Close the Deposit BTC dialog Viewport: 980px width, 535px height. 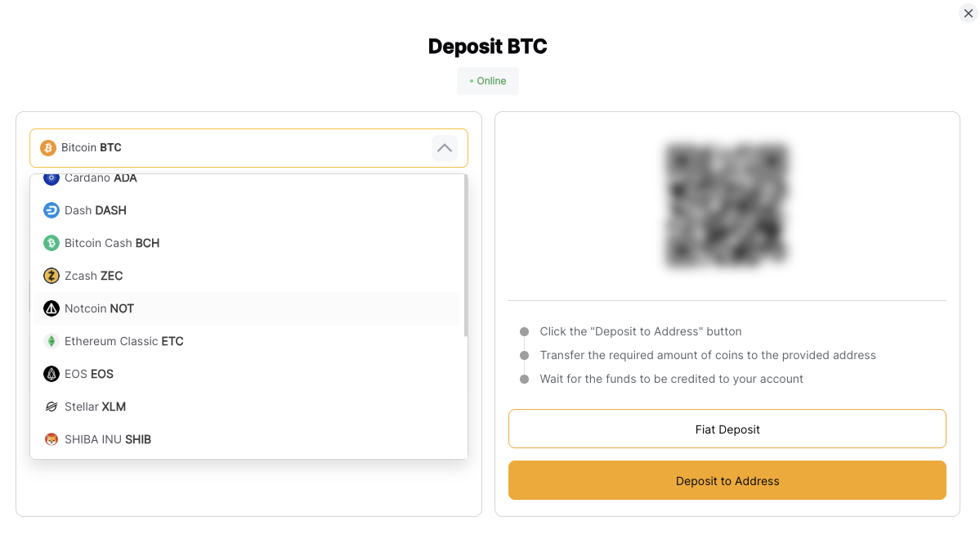click(x=968, y=13)
